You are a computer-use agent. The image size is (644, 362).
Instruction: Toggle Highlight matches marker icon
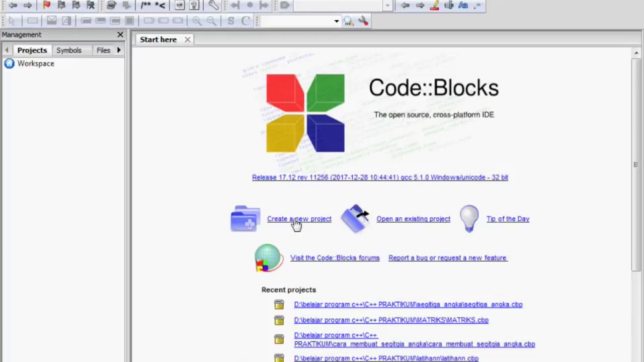[x=435, y=5]
